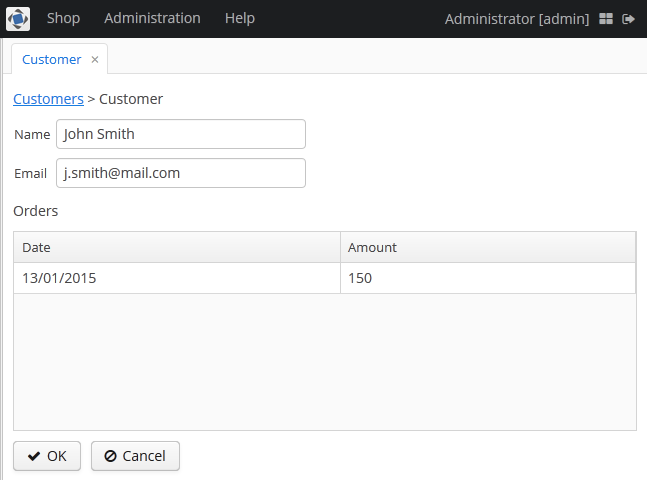Confirm with the OK button
The width and height of the screenshot is (647, 480).
click(x=47, y=456)
